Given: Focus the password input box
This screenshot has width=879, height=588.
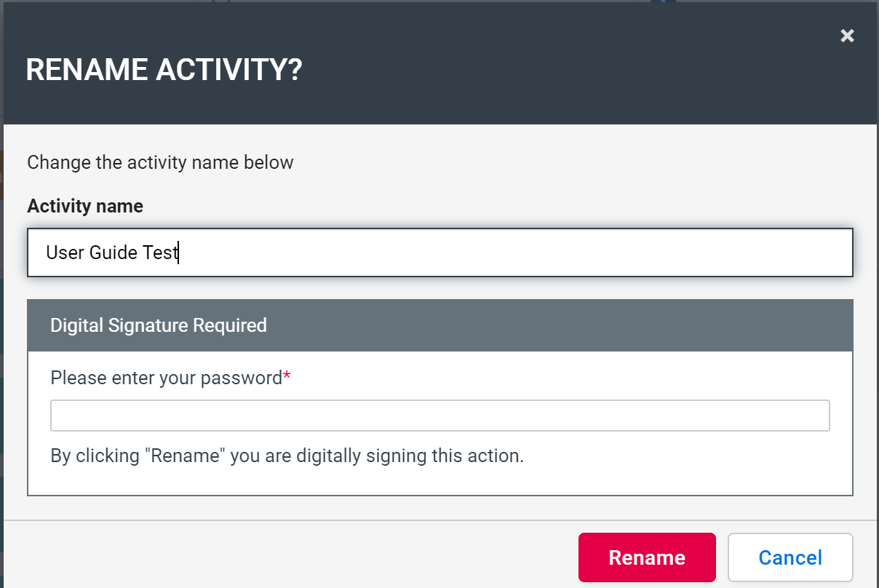Looking at the screenshot, I should [x=439, y=416].
